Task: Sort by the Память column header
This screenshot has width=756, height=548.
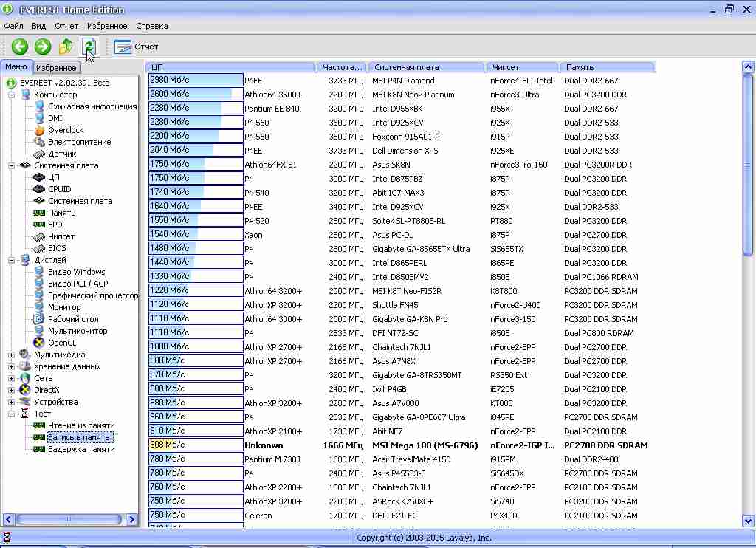Action: tap(607, 67)
